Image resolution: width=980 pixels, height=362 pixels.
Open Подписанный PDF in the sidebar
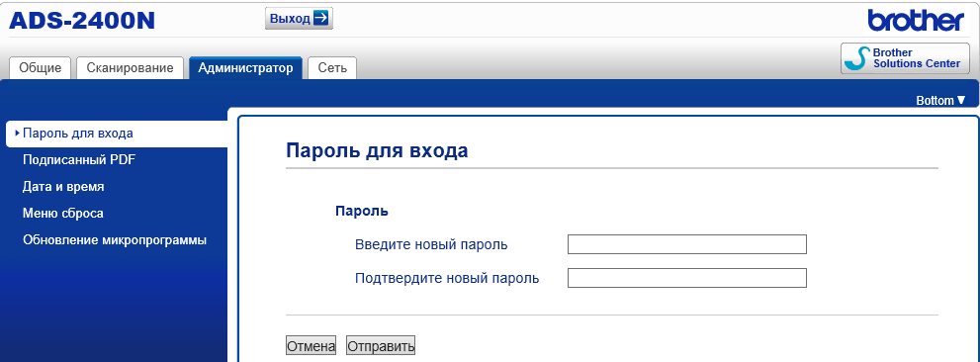pyautogui.click(x=79, y=159)
